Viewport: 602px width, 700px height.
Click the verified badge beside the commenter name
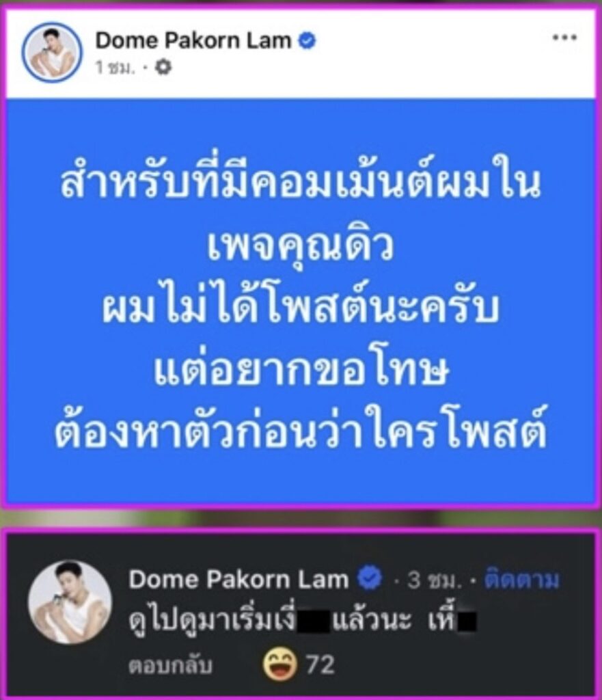[x=370, y=578]
